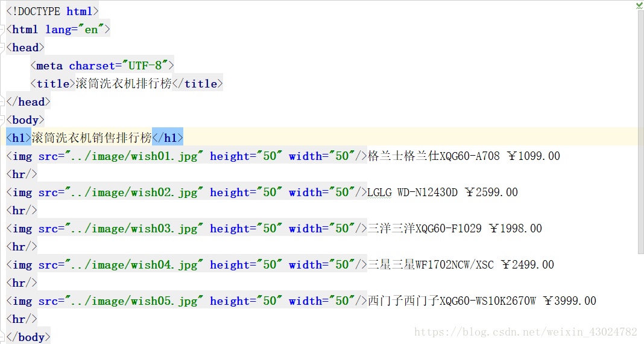The height and width of the screenshot is (344, 644).
Task: Click the hr tag below wish05 line
Action: 22,319
